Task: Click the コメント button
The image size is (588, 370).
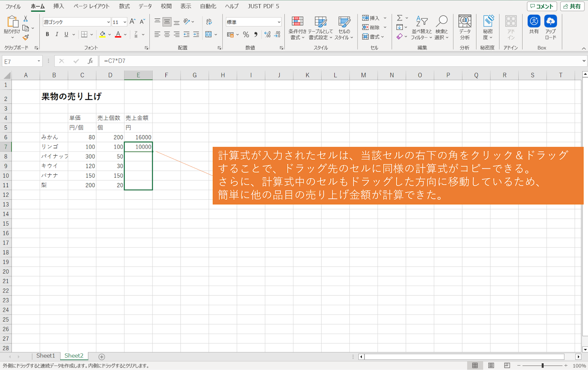Action: point(542,6)
